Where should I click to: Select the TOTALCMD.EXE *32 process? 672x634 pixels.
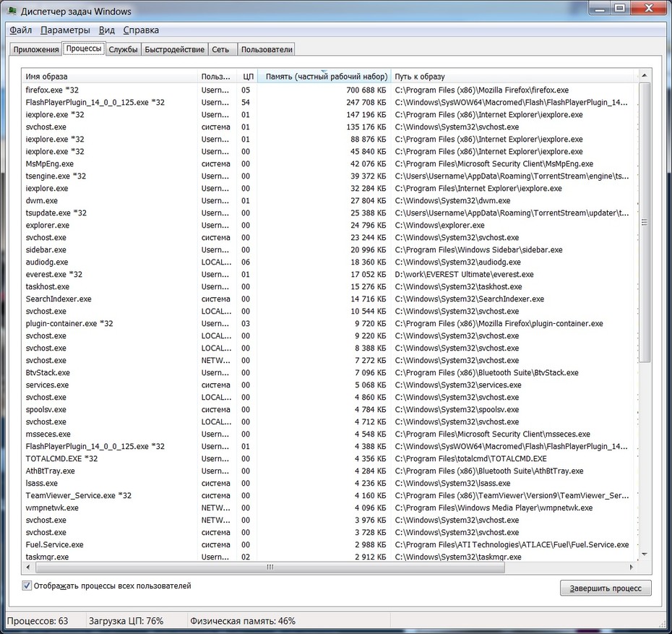[x=329, y=458]
